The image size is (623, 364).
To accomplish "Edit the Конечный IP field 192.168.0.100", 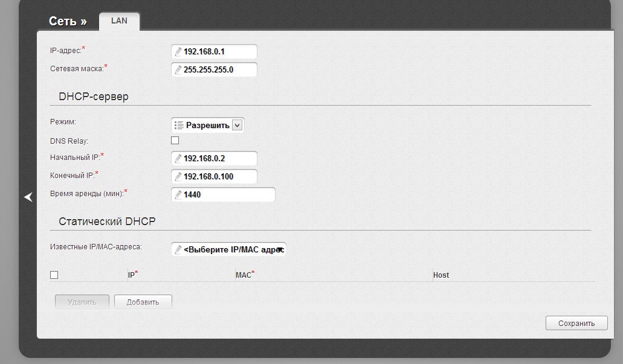I will click(x=214, y=176).
